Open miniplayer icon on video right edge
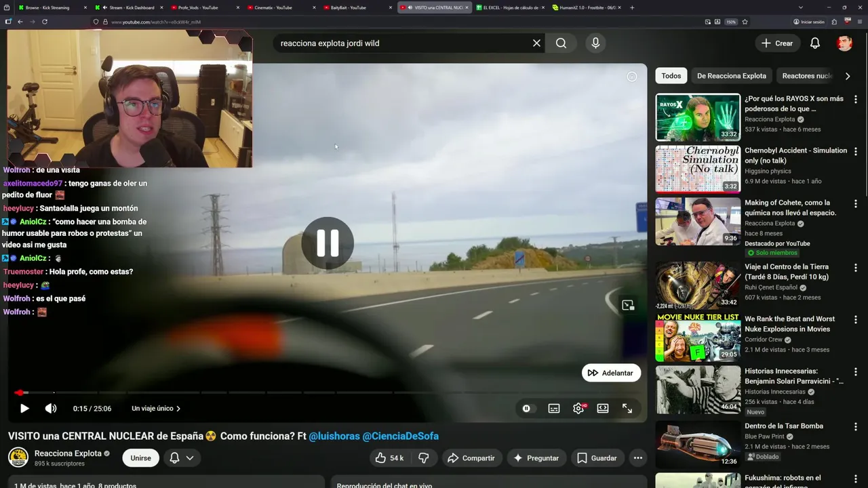The image size is (868, 488). pos(628,305)
